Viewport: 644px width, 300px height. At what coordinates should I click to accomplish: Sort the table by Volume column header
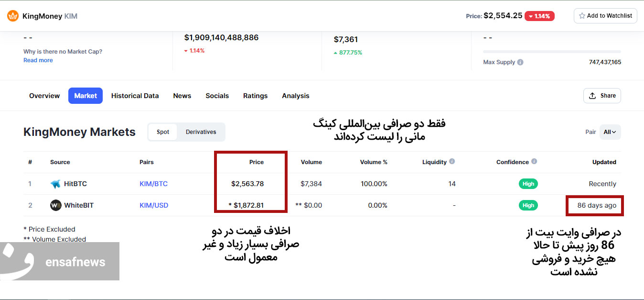tap(311, 162)
